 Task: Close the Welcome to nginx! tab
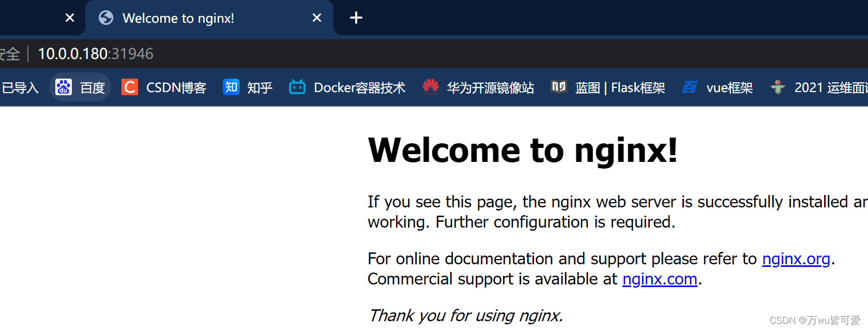tap(317, 18)
